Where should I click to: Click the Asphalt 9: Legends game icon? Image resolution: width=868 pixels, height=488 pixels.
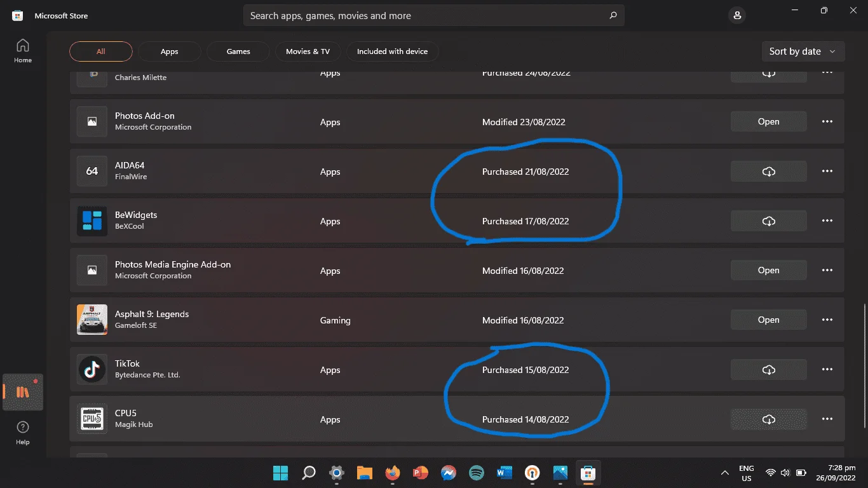tap(92, 320)
